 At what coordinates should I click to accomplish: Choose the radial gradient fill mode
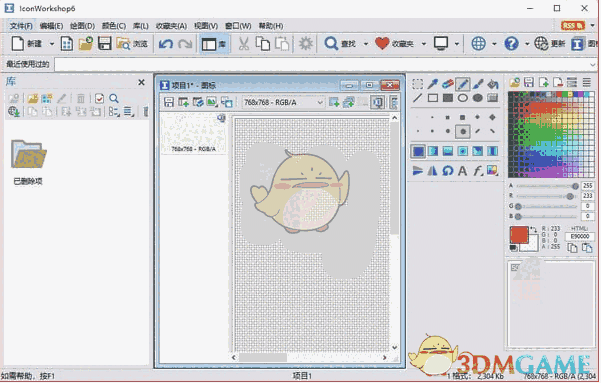(463, 151)
